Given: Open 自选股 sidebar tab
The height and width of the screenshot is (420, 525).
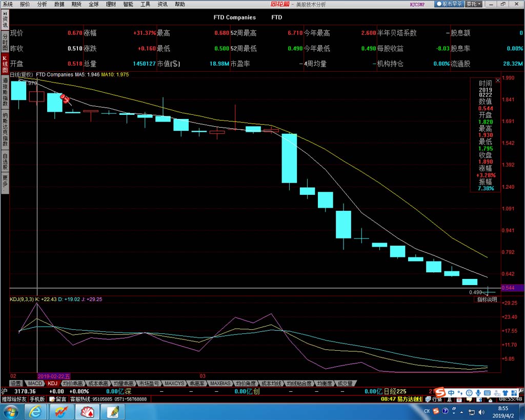Looking at the screenshot, I should (5, 161).
